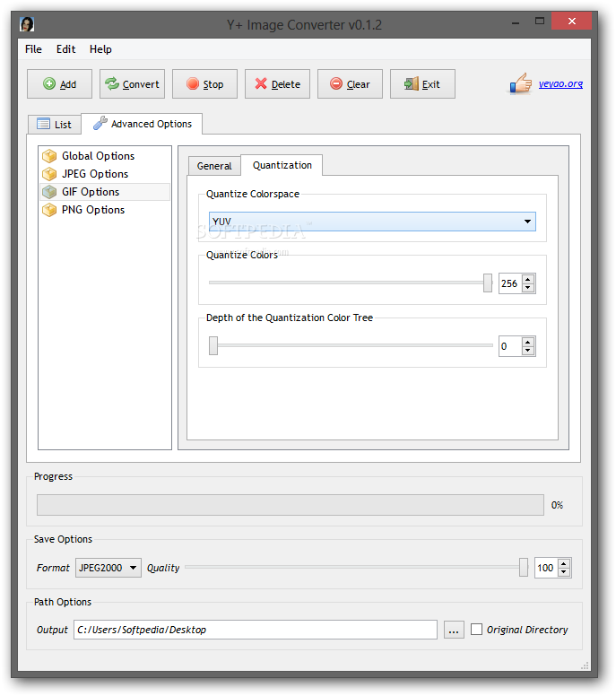Click the browse (...) output button
Image resolution: width=616 pixels, height=696 pixels.
click(454, 630)
